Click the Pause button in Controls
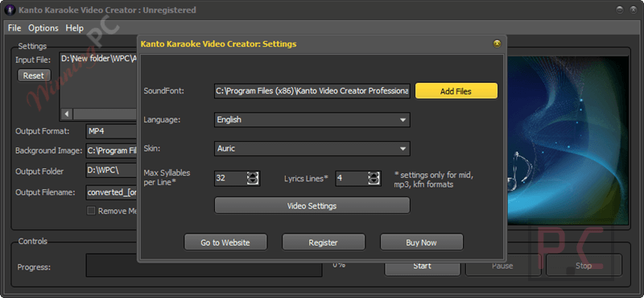The height and width of the screenshot is (298, 644). coord(502,266)
